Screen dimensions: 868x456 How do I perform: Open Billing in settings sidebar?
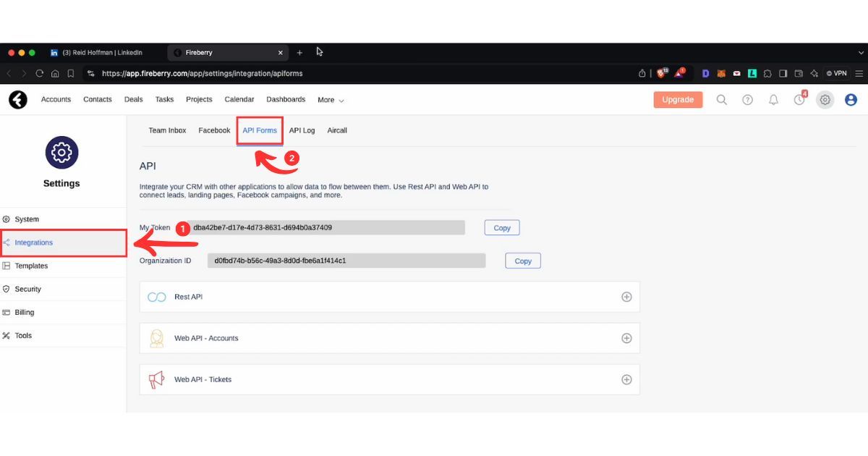pyautogui.click(x=63, y=312)
